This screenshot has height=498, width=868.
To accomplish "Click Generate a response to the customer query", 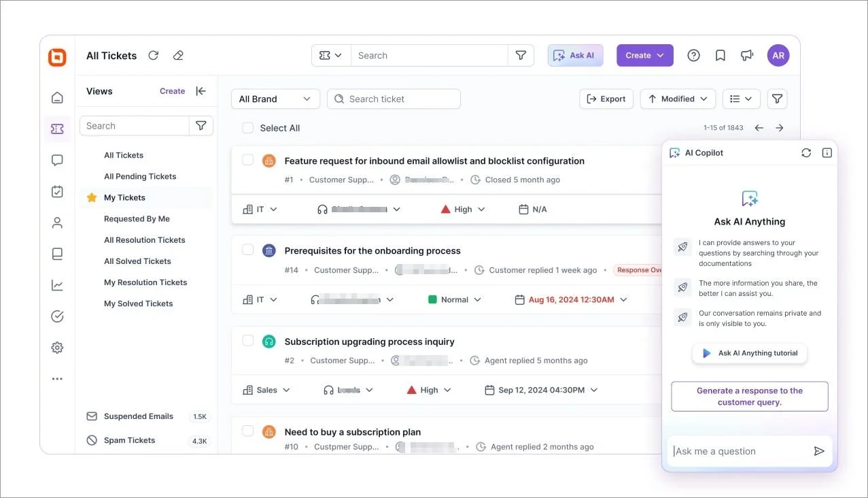I will (749, 396).
